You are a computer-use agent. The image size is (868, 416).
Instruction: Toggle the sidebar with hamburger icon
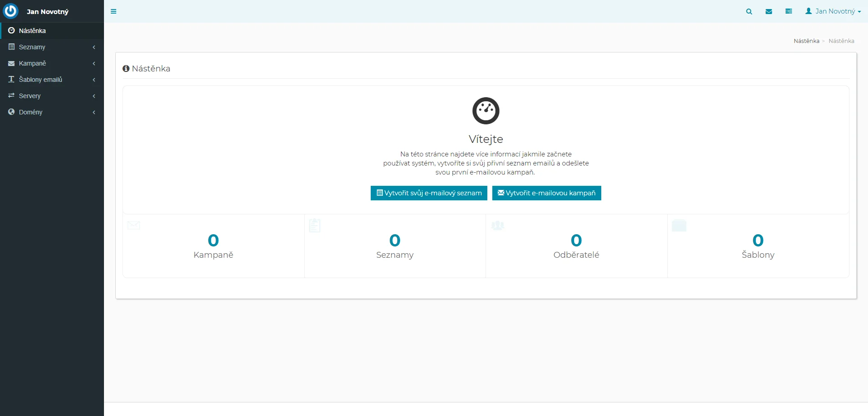point(113,12)
